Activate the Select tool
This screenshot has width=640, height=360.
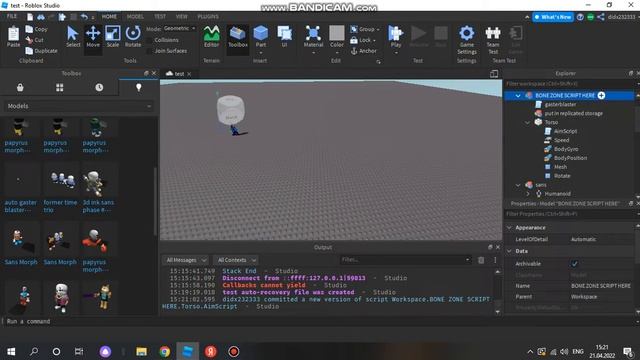(x=73, y=37)
